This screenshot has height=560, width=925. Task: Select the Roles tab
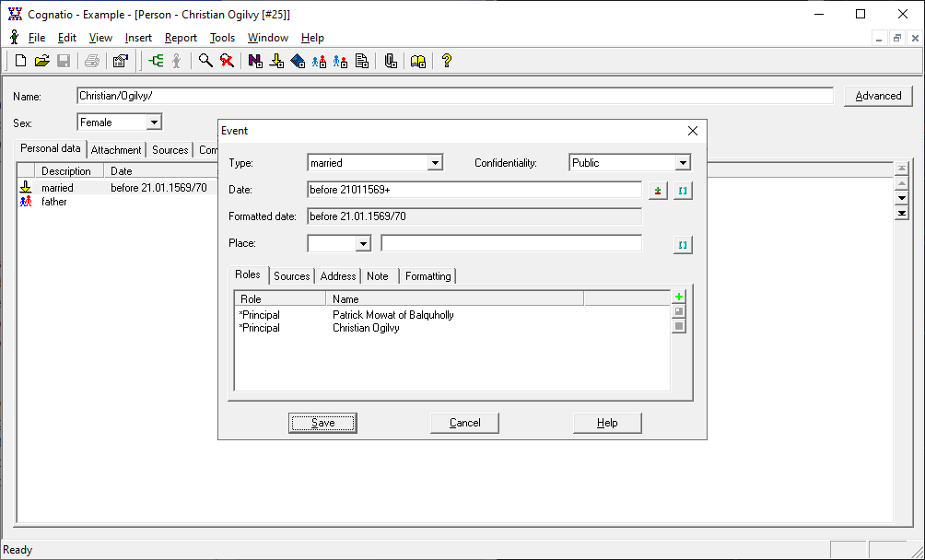point(248,274)
